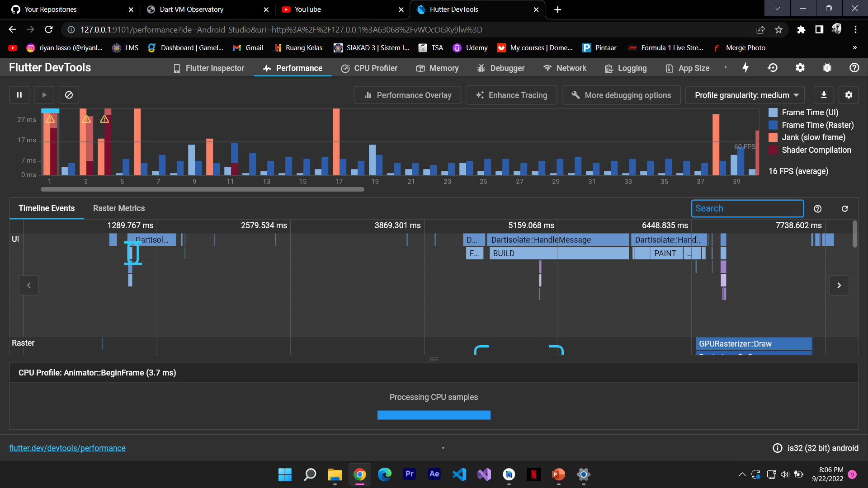Click the clear frames icon

click(69, 95)
